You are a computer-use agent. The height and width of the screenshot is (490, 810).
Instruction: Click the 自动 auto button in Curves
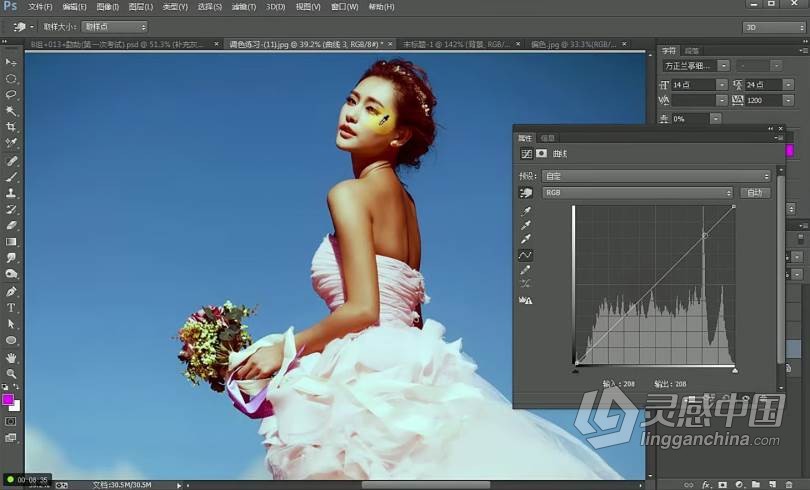[x=755, y=193]
